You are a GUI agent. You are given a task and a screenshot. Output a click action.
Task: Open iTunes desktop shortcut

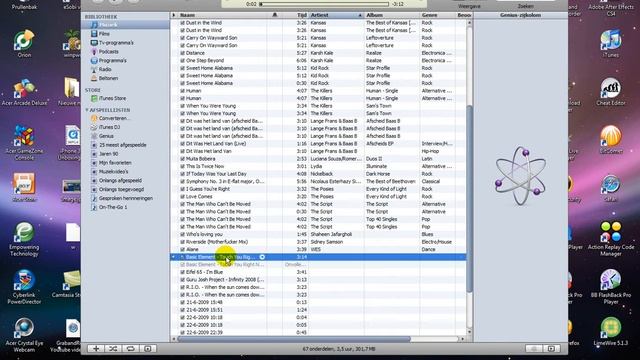[x=611, y=44]
